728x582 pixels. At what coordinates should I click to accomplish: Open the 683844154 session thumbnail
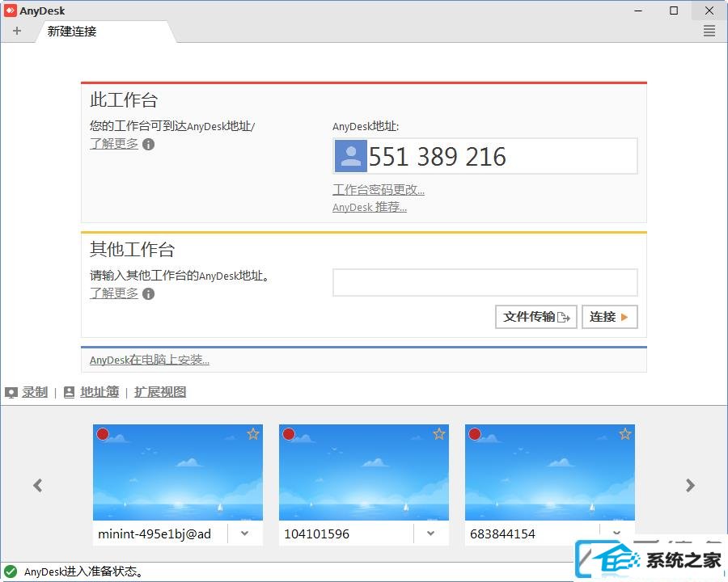pyautogui.click(x=550, y=472)
